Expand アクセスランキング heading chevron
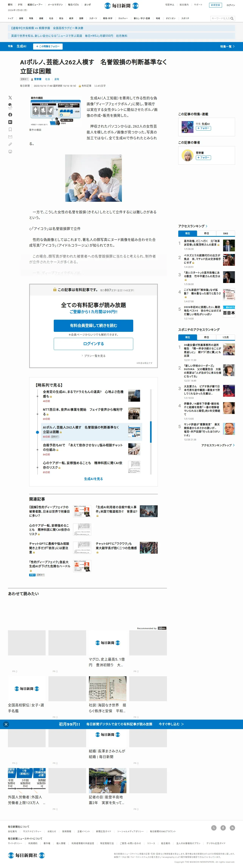The image size is (243, 868). (x=206, y=226)
